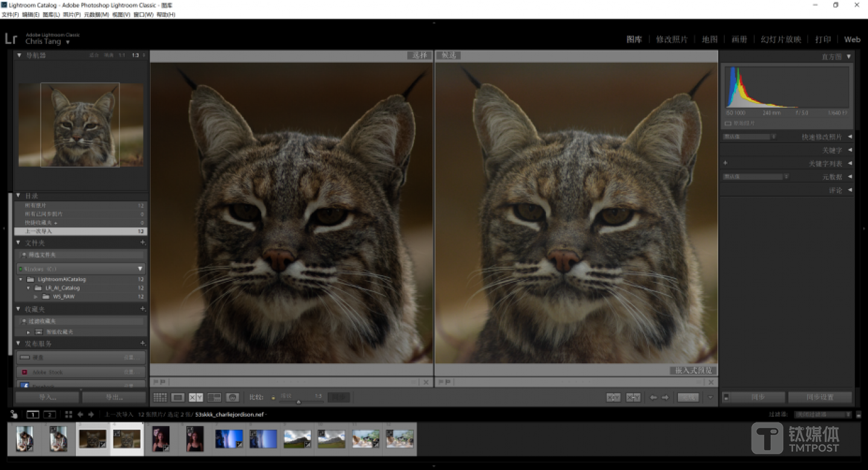Toggle the Compare zoom link lock icon
The image size is (868, 470).
click(273, 398)
